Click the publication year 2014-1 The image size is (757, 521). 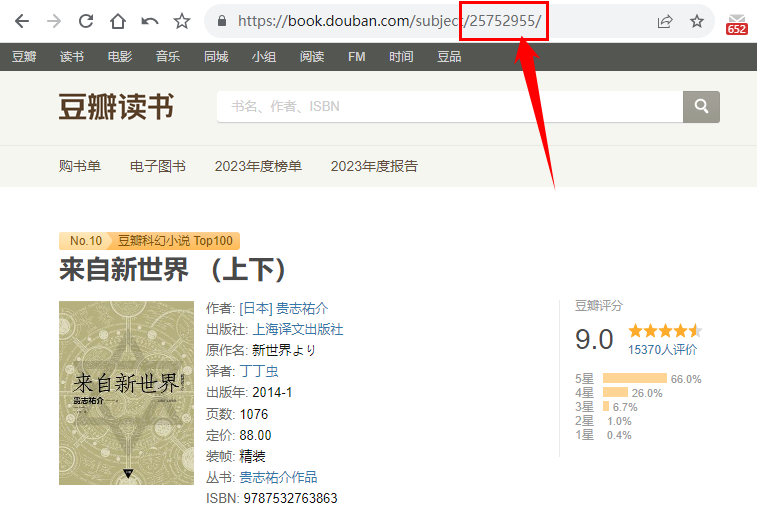click(272, 392)
